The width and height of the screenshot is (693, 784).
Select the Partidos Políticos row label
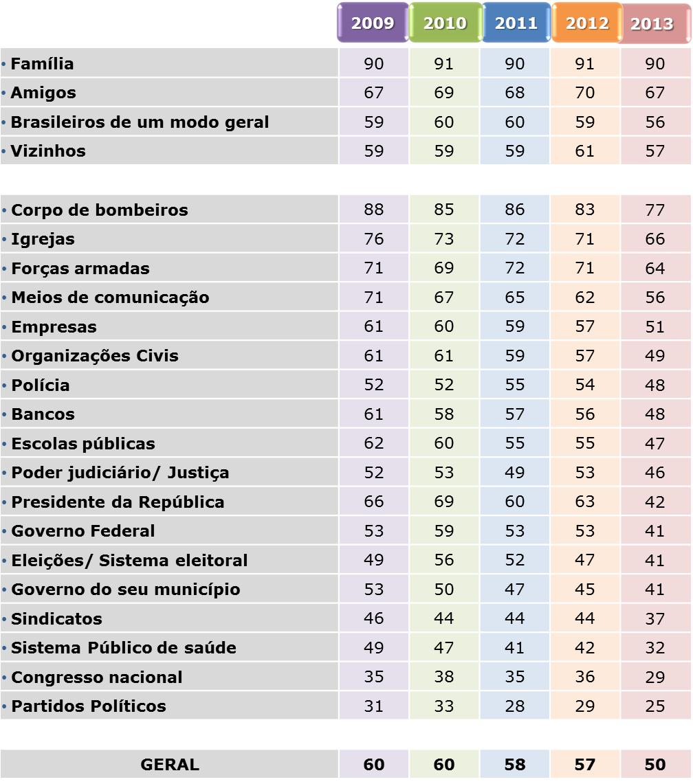(89, 706)
